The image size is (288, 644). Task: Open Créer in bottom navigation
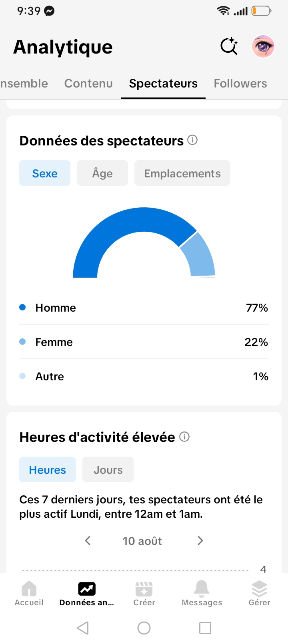(144, 593)
